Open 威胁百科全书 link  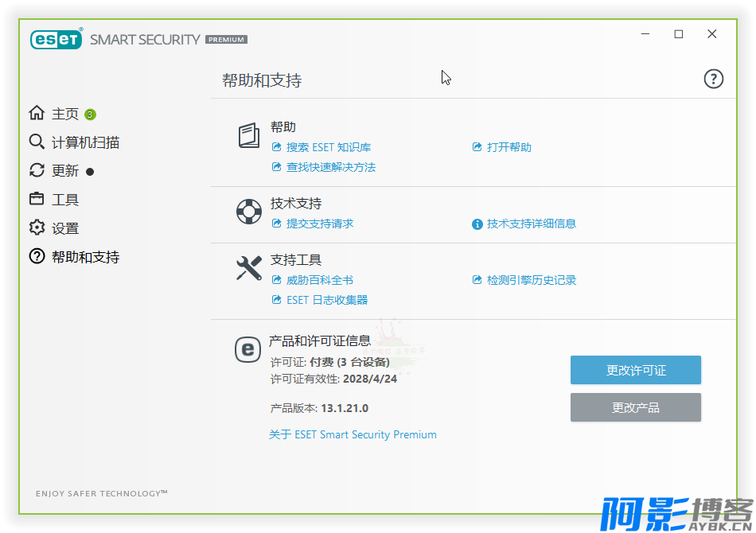(320, 280)
